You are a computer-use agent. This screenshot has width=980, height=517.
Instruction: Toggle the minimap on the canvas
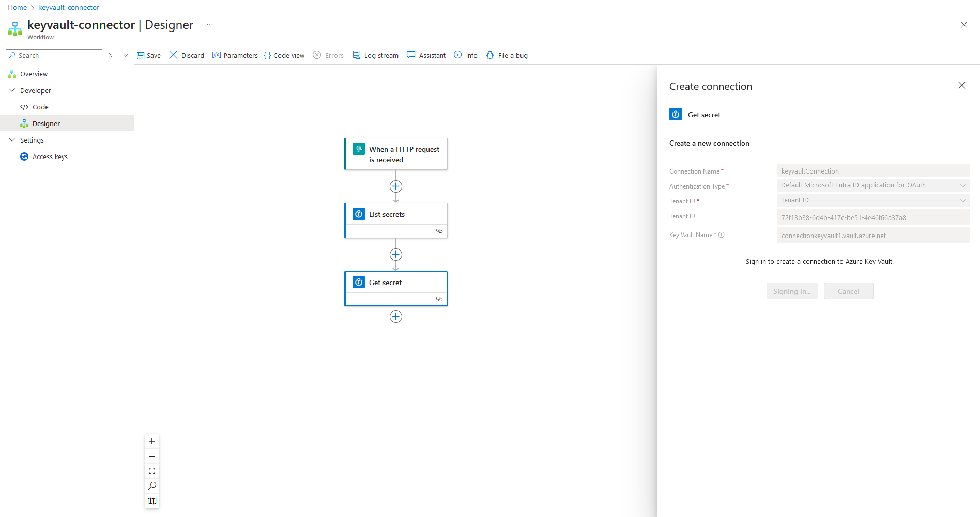[x=152, y=501]
